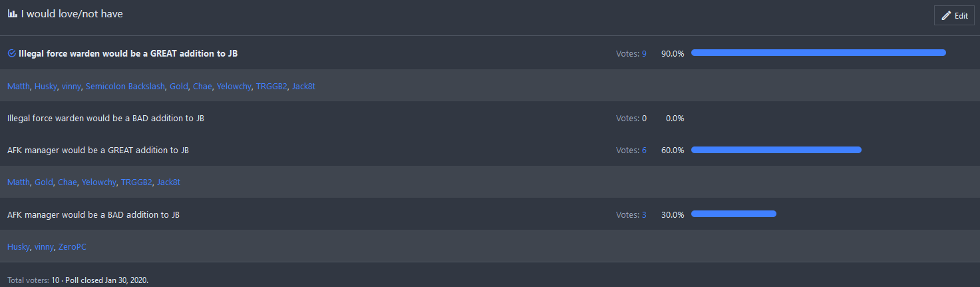
Task: Click the 'Votes: 3' count link
Action: tap(631, 215)
